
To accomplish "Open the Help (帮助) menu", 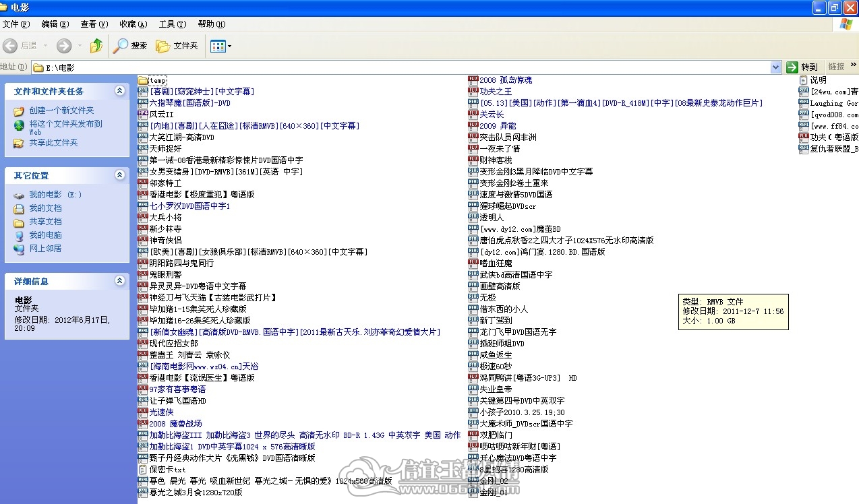I will coord(212,24).
